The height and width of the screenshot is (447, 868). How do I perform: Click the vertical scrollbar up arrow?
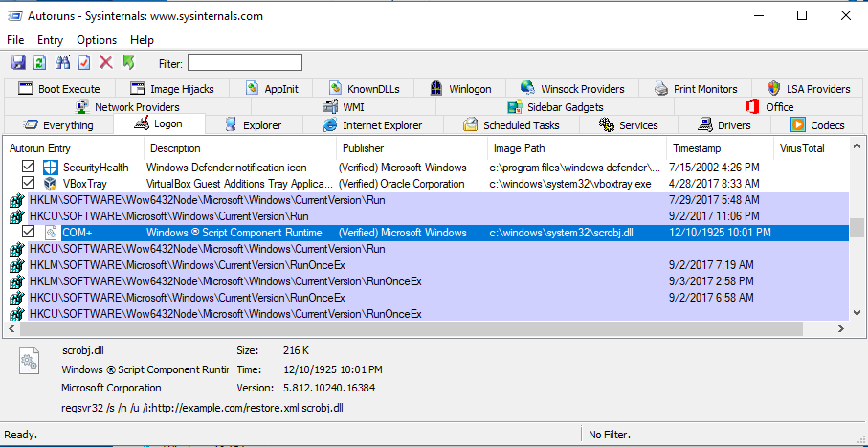(857, 146)
